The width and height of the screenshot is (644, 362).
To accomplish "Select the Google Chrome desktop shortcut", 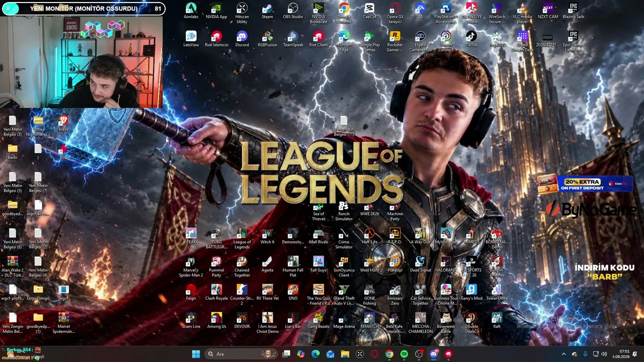I will (x=344, y=14).
